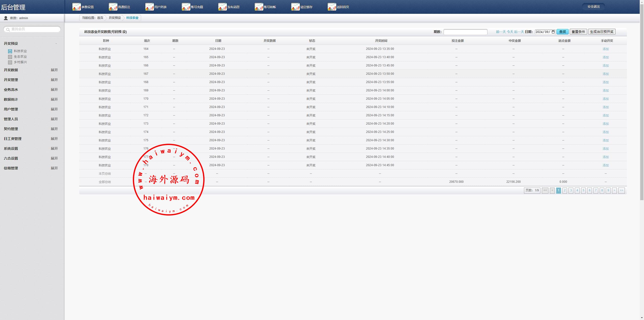Expand the 用户管理 sidebar section
This screenshot has width=644, height=320.
pyautogui.click(x=54, y=109)
